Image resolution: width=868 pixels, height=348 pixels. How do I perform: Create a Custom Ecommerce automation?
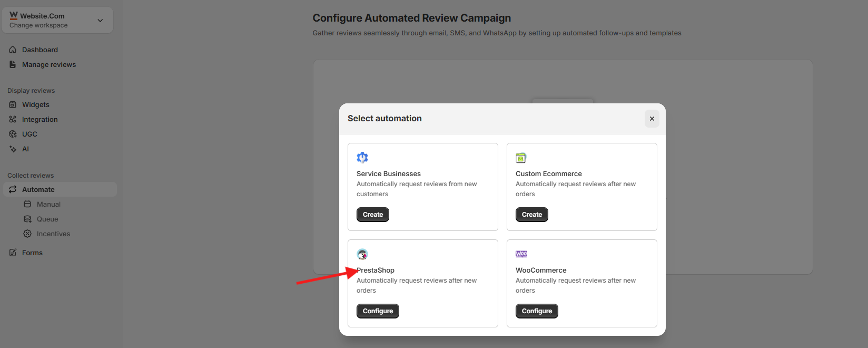[531, 215]
